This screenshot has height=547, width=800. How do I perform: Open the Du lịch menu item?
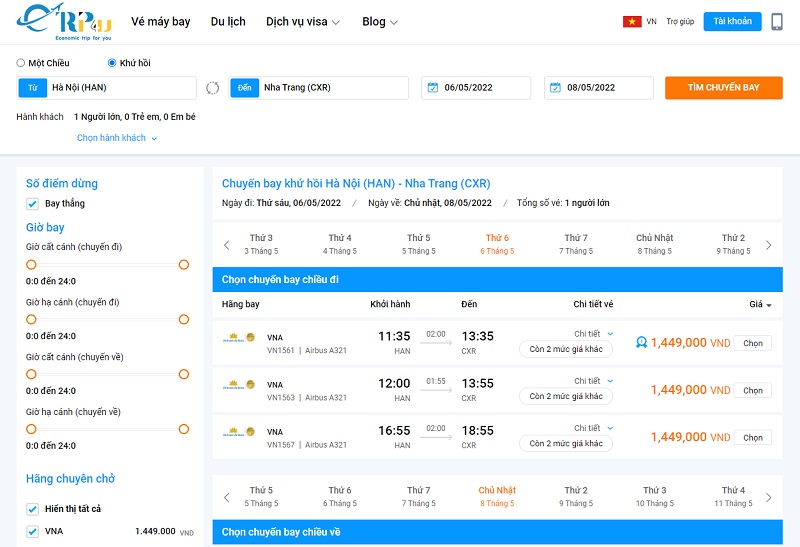click(x=228, y=21)
